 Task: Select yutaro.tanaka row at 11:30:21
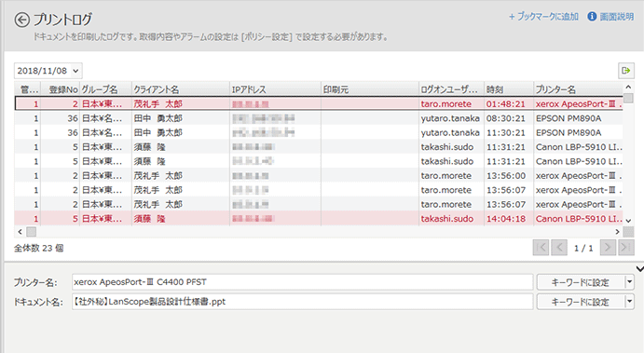pos(319,132)
